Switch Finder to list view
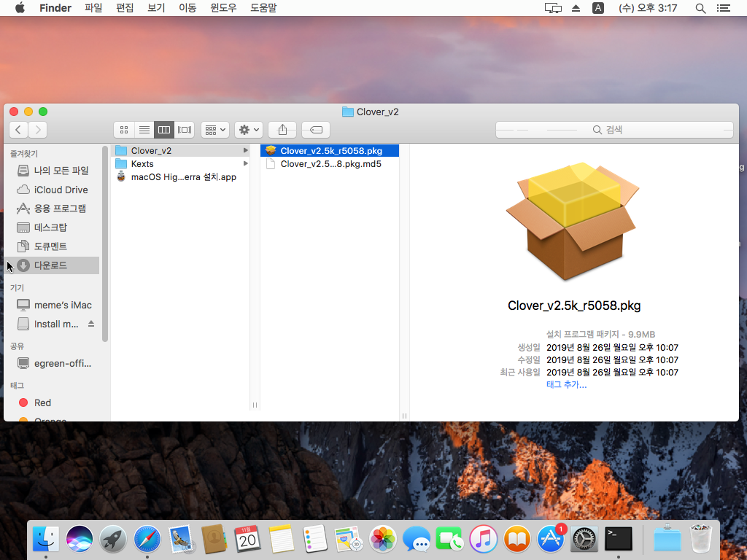The image size is (747, 560). click(144, 130)
